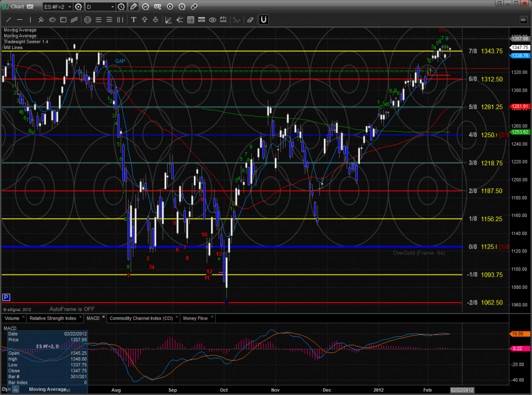Select the Gann grid box tool
Image resolution: width=532 pixels, height=395 pixels.
[x=191, y=20]
